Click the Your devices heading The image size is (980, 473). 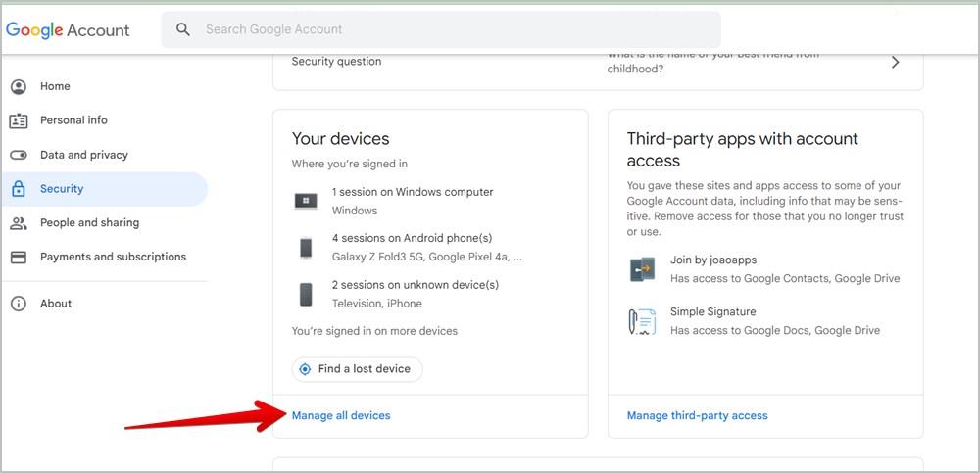(341, 139)
